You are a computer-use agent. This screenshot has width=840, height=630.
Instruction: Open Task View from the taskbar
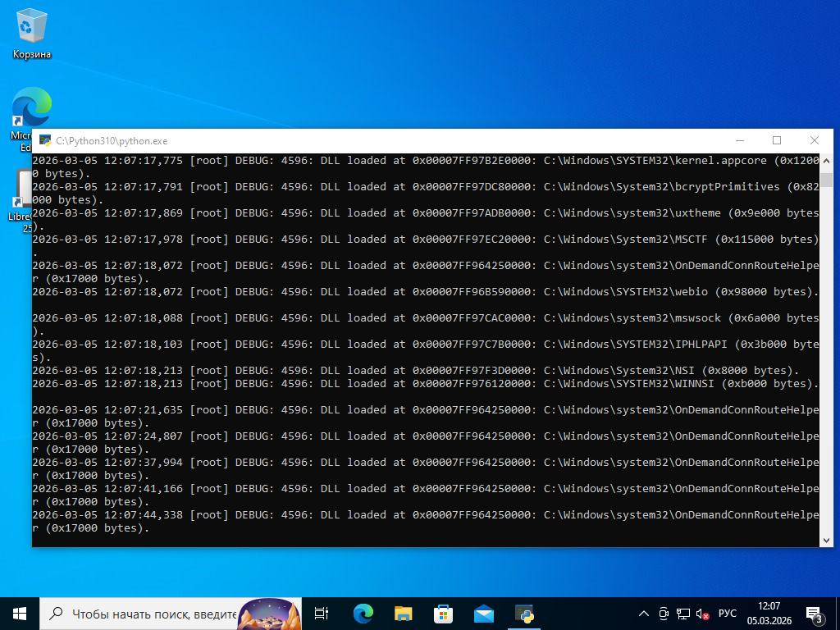click(322, 613)
